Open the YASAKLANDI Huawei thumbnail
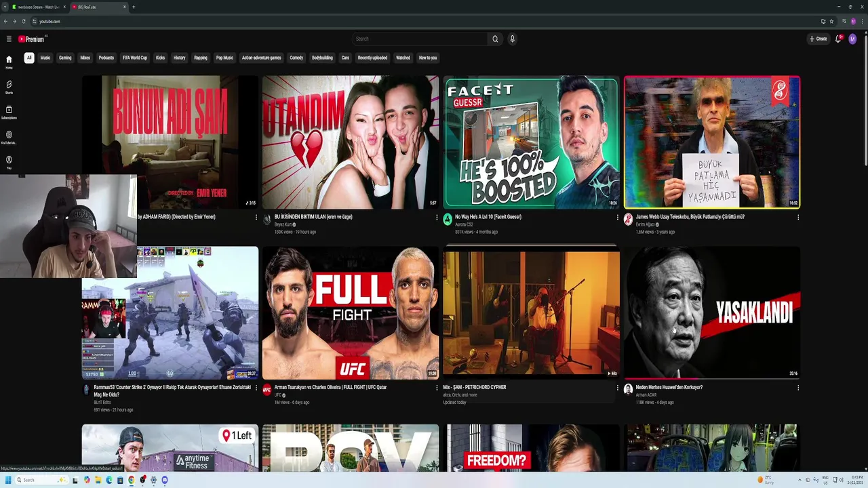 (712, 312)
